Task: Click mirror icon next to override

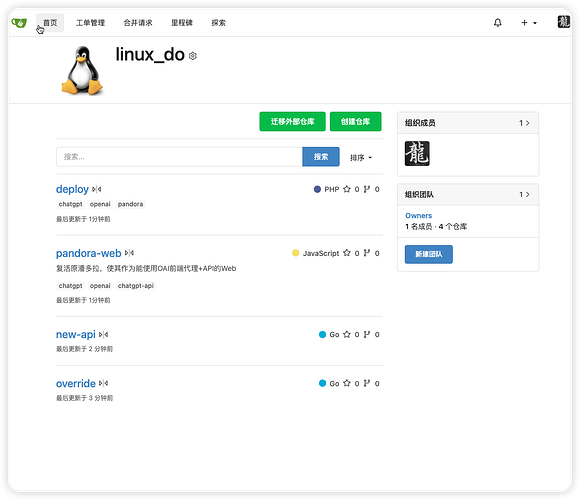Action: point(104,383)
